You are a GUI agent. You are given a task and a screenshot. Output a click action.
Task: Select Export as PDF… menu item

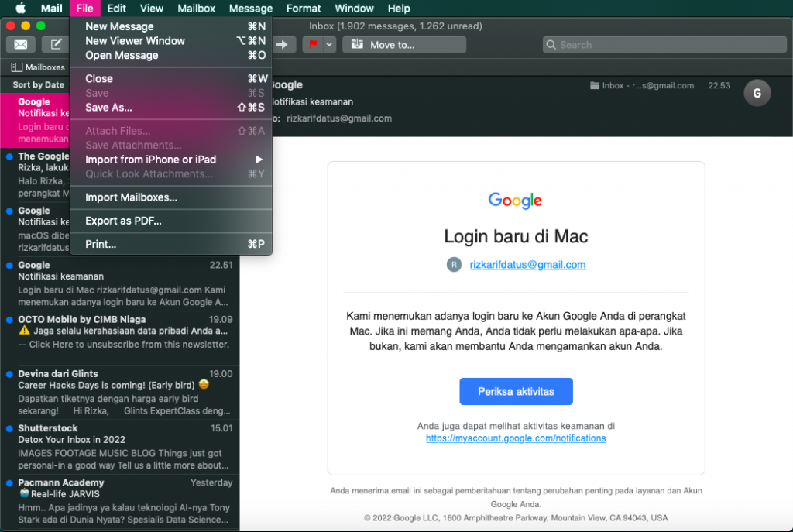tap(123, 221)
